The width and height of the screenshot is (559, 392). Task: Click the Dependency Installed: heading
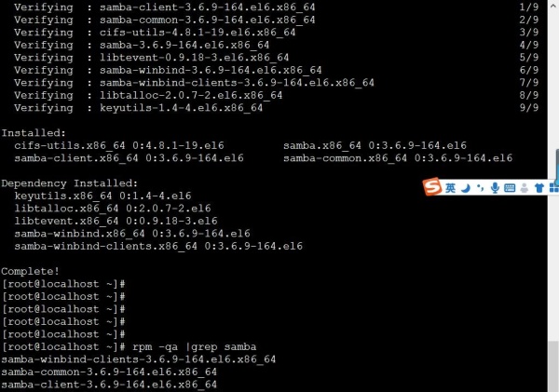point(70,183)
